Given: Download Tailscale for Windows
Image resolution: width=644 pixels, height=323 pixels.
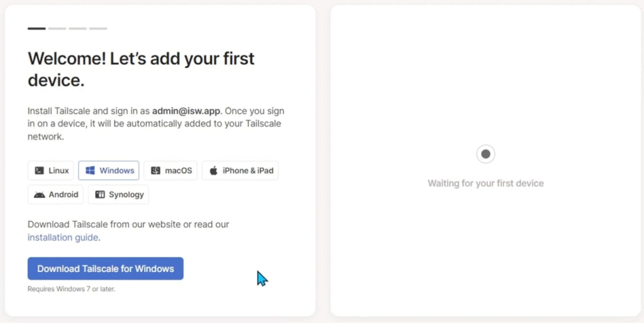Looking at the screenshot, I should click(106, 269).
